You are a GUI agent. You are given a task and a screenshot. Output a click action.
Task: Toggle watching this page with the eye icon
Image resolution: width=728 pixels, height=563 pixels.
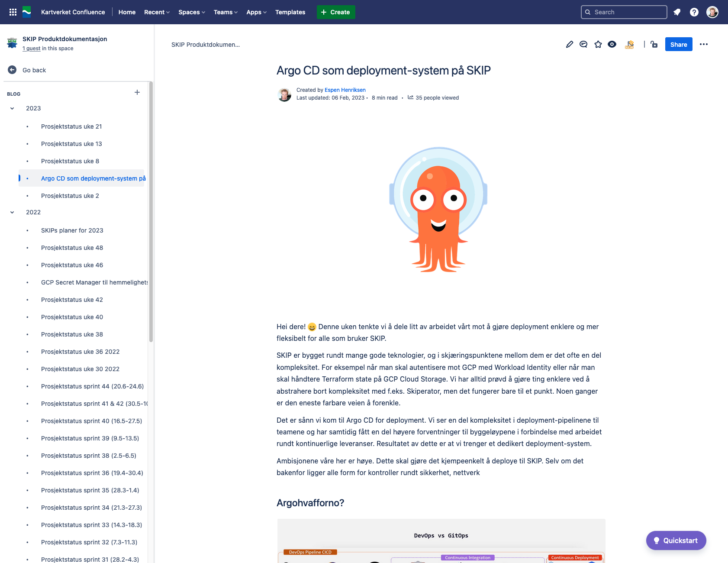pos(612,44)
